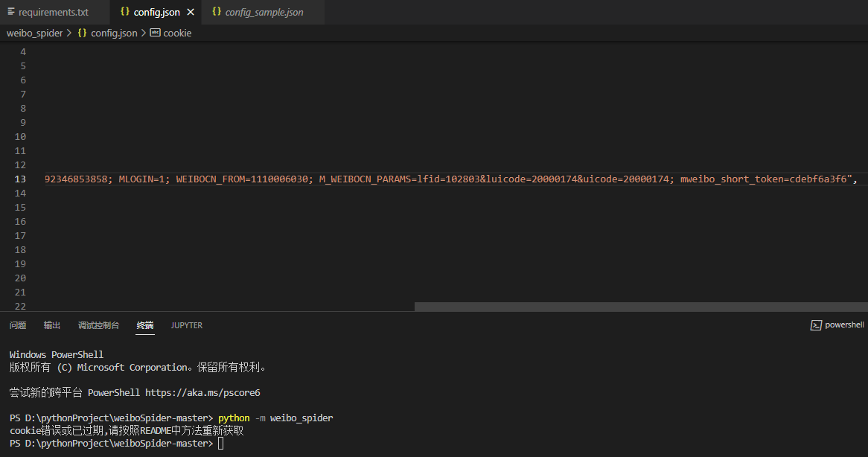Click the powershell terminal icon in the panel
The width and height of the screenshot is (868, 457).
point(816,325)
